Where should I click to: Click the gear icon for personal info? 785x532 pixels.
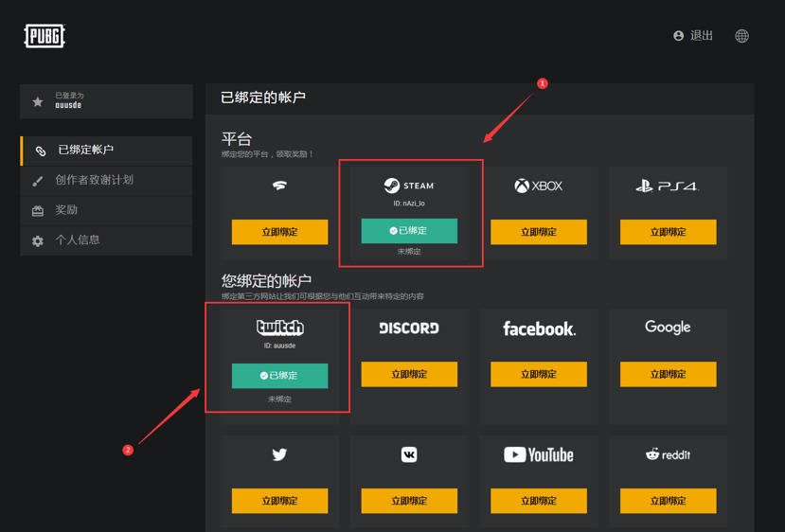pos(38,241)
